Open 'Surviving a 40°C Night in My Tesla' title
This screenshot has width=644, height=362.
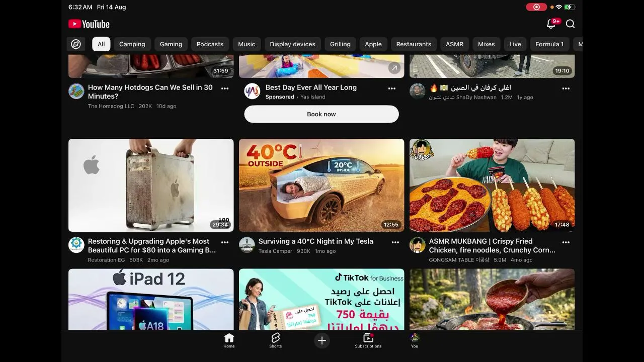(x=316, y=241)
